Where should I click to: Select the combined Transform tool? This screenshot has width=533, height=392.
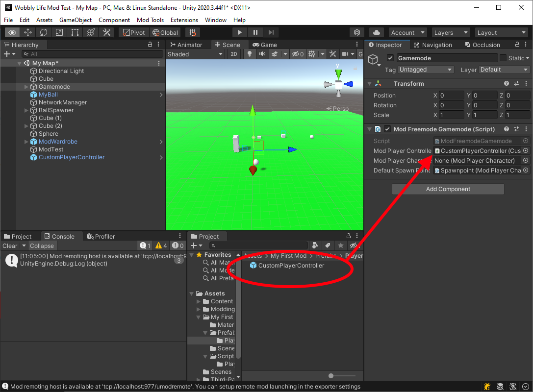[x=90, y=33]
